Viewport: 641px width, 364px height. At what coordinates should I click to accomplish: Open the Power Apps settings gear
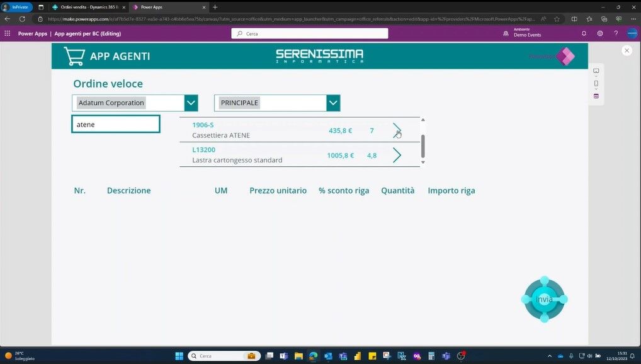click(x=599, y=33)
